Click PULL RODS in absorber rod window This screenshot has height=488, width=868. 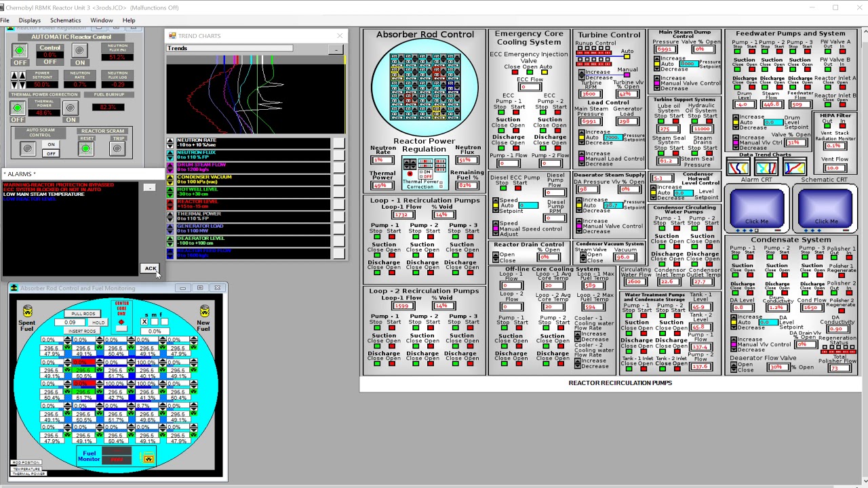pos(83,314)
